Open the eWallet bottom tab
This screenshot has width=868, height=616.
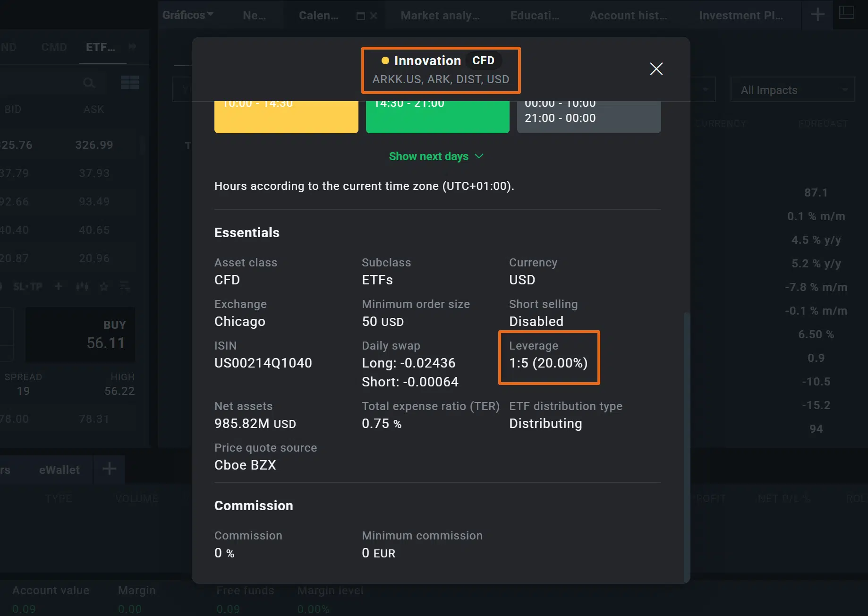point(60,470)
